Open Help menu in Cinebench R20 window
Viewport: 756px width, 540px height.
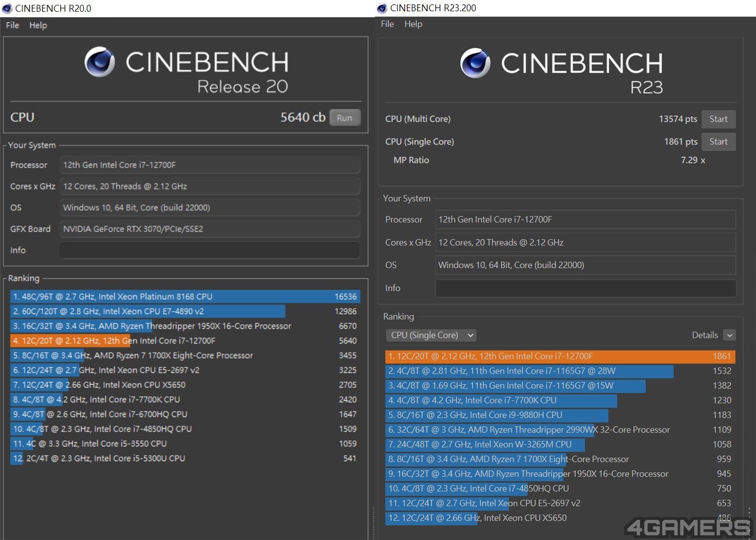pos(38,25)
